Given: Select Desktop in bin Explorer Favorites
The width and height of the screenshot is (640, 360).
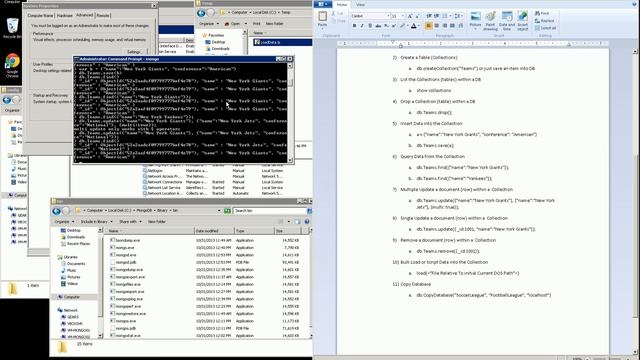Looking at the screenshot, I should (74, 230).
